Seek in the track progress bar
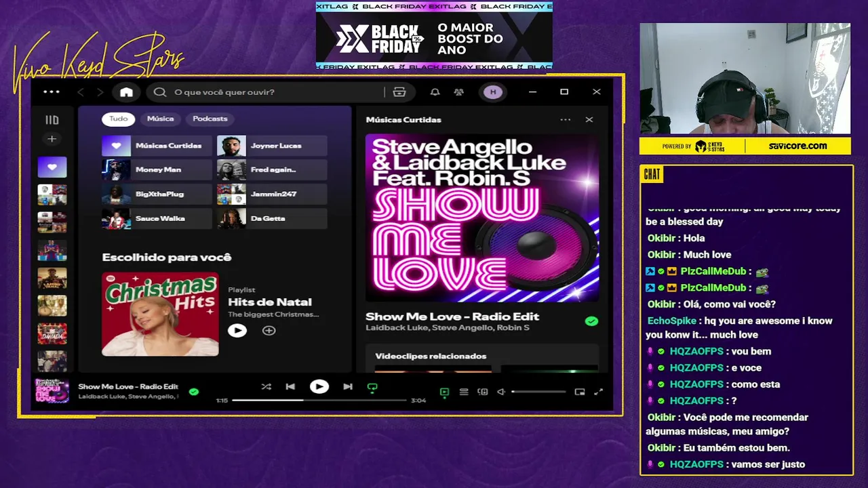This screenshot has height=488, width=868. 319,401
